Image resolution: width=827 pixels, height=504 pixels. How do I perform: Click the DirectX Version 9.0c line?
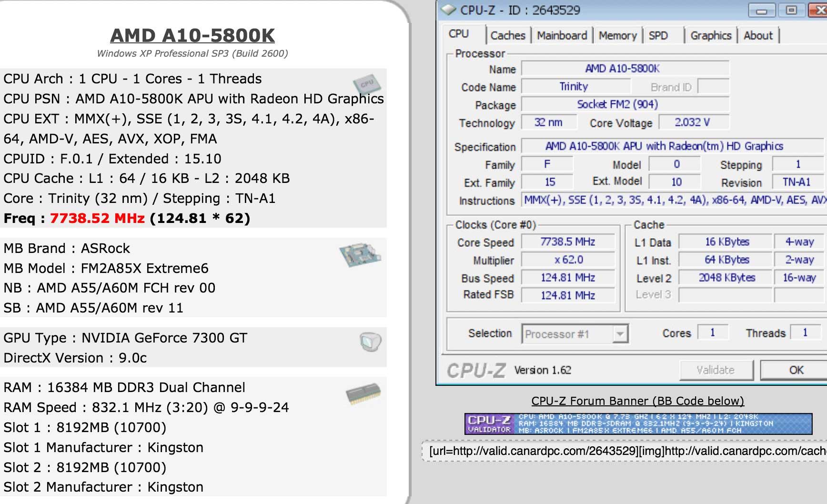[x=75, y=358]
